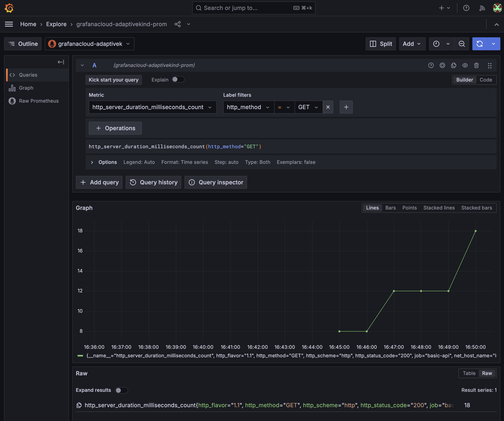Toggle query A visibility eye icon
Screen dimensions: 504x421
point(465,65)
